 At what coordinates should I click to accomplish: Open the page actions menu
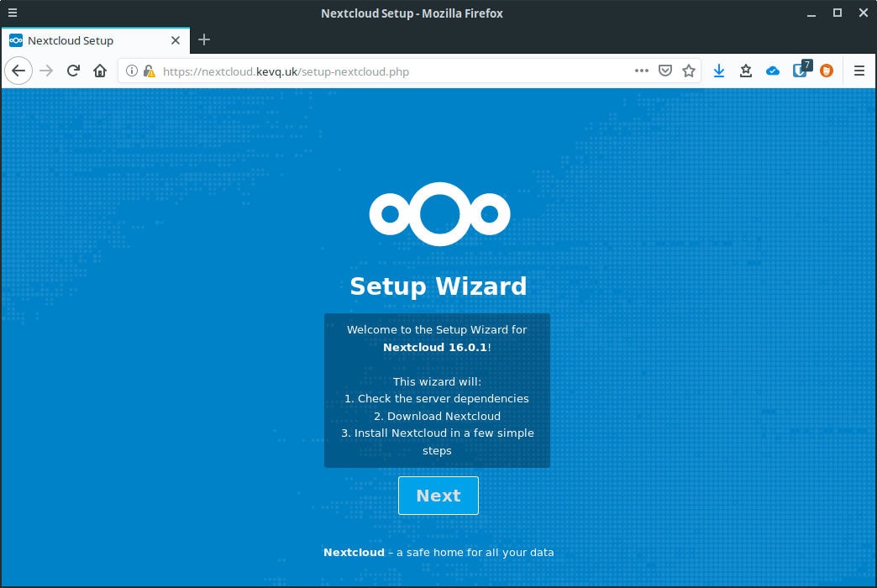(x=642, y=71)
